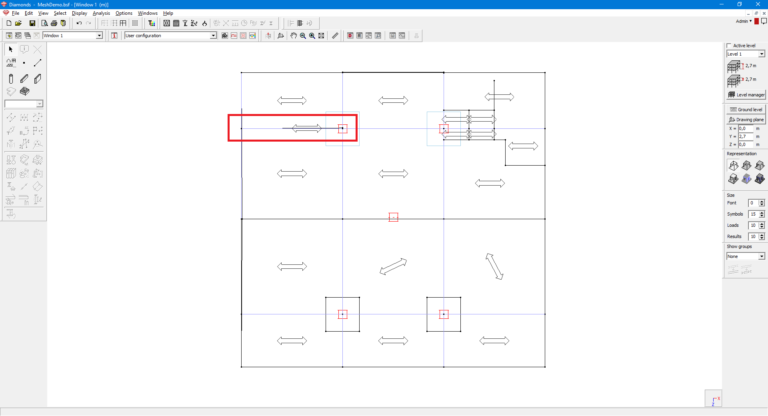The width and height of the screenshot is (768, 416).
Task: Click the red square beside Admin
Action: point(757,22)
